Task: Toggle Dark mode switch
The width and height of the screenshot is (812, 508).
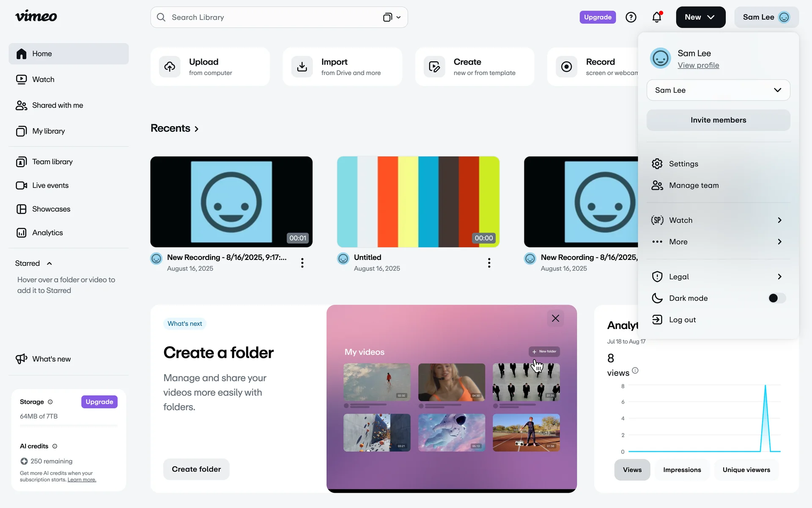Action: click(776, 298)
